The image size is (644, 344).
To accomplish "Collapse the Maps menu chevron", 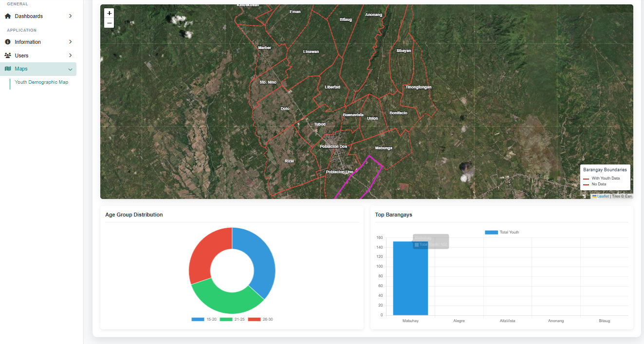I will click(x=70, y=69).
